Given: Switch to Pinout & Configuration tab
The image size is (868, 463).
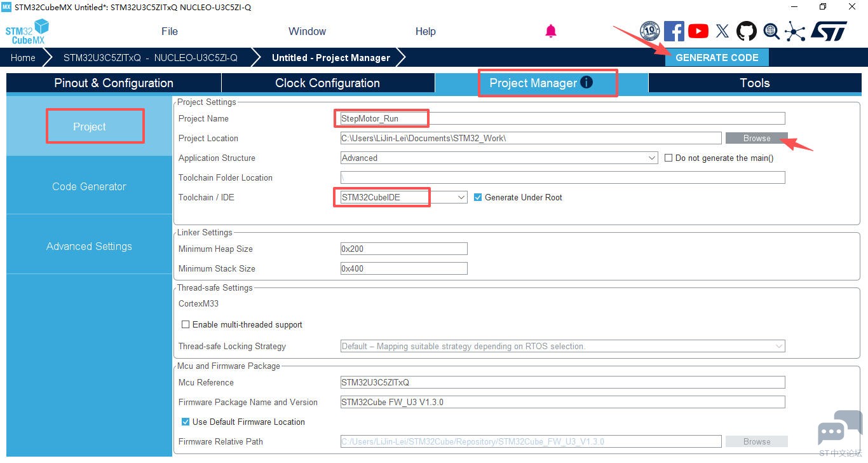Looking at the screenshot, I should click(x=114, y=83).
